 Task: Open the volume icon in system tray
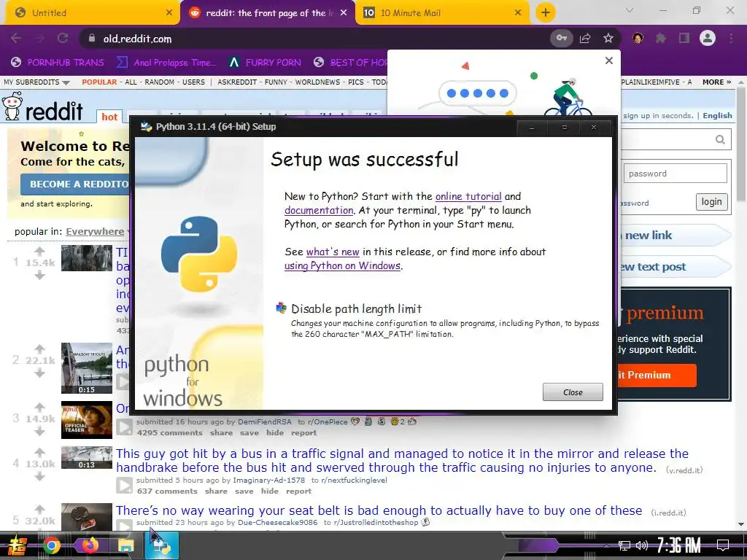click(x=642, y=545)
